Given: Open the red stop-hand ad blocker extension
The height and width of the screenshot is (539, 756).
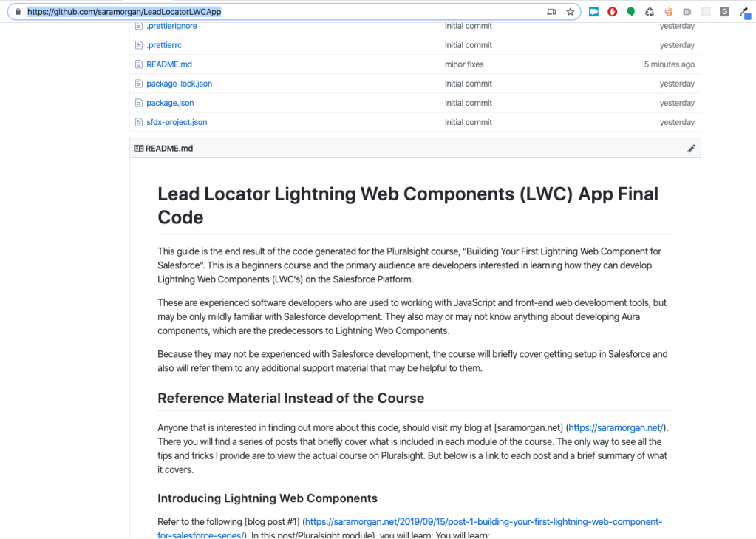Looking at the screenshot, I should click(612, 12).
